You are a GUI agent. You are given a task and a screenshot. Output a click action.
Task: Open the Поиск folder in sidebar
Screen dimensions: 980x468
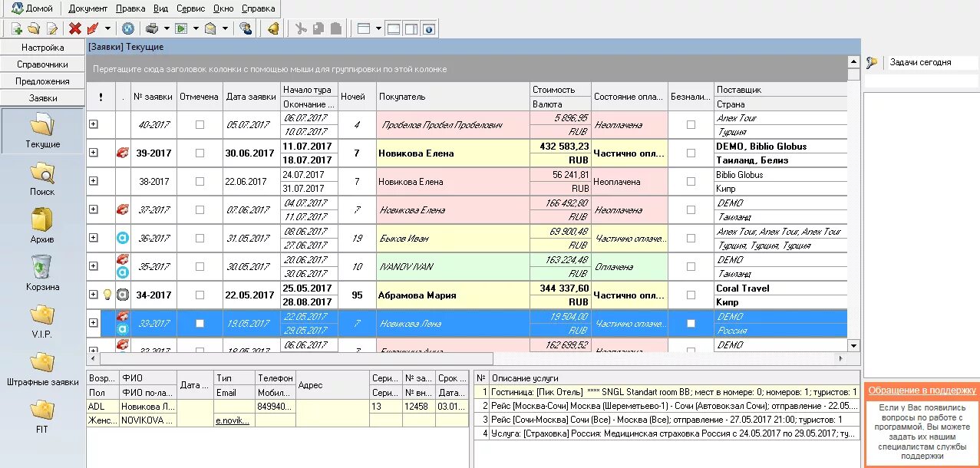42,179
